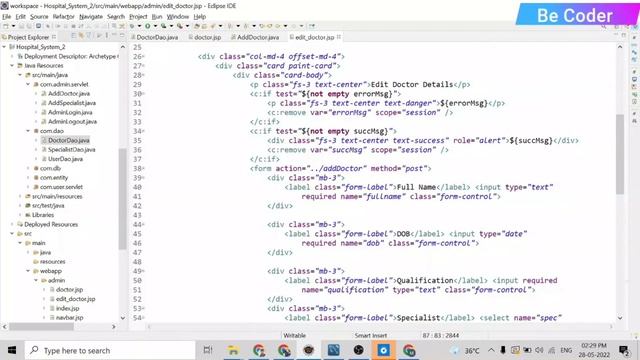The width and height of the screenshot is (640, 360).
Task: Click the New file toolbar icon
Action: tap(6, 26)
